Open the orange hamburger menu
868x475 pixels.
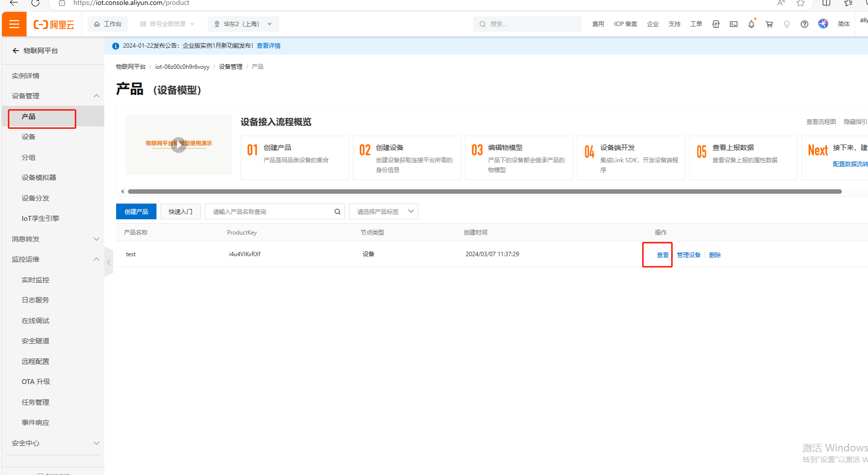tap(14, 24)
